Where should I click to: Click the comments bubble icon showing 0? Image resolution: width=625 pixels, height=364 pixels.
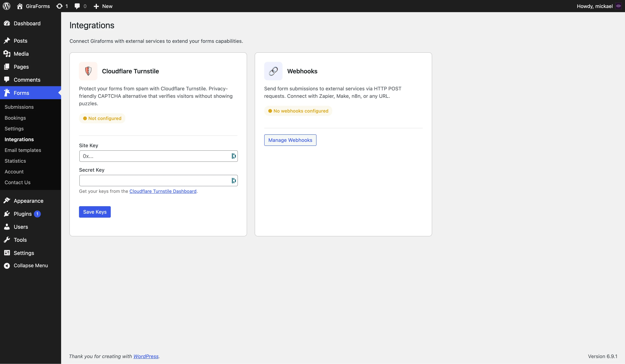[77, 6]
